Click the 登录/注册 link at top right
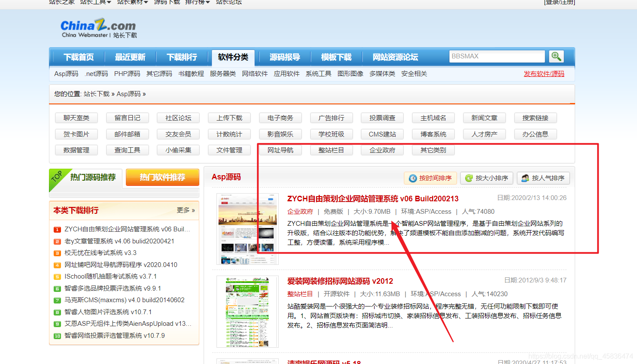The width and height of the screenshot is (637, 364). (x=559, y=2)
